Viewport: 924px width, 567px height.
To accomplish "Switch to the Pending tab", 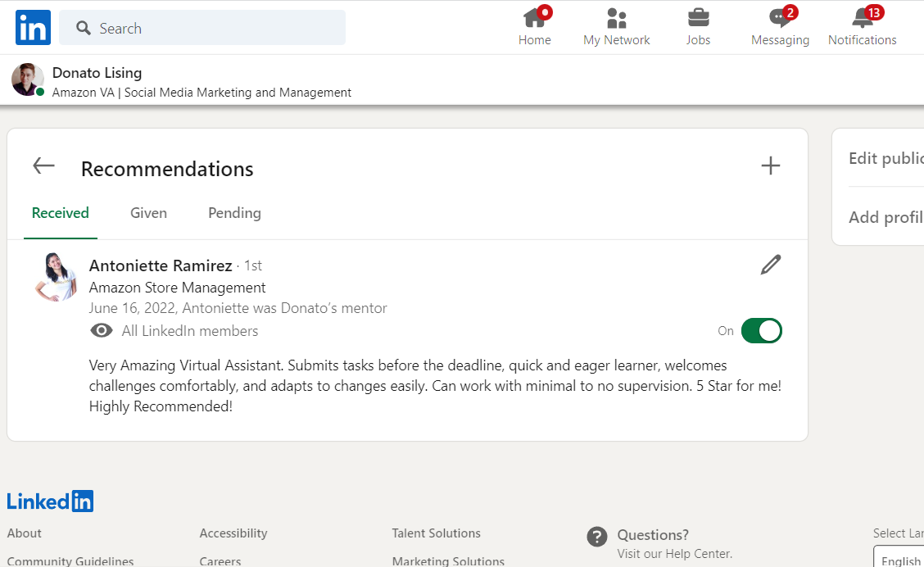I will pyautogui.click(x=234, y=213).
